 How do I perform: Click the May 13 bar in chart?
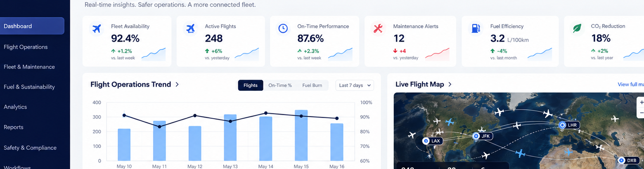pos(230,138)
